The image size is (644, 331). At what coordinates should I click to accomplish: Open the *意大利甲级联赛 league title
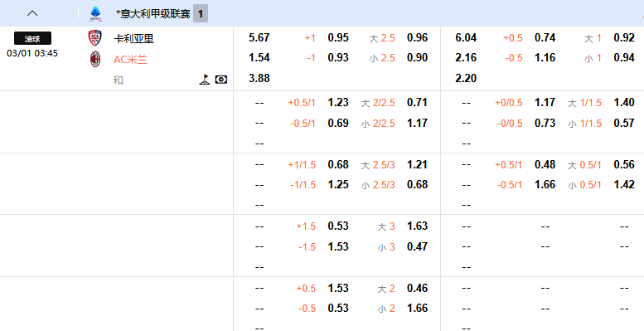(x=153, y=14)
